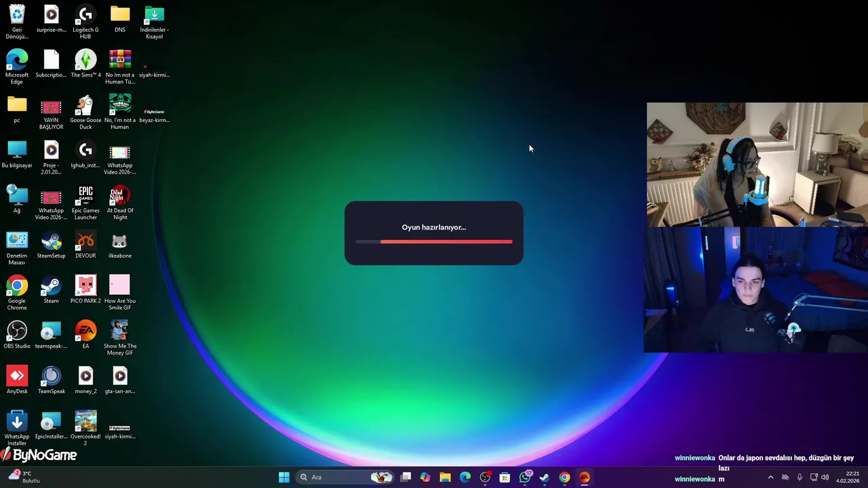Open İndirilenler - Kısayol folder shortcut
This screenshot has height=488, width=868.
(155, 22)
